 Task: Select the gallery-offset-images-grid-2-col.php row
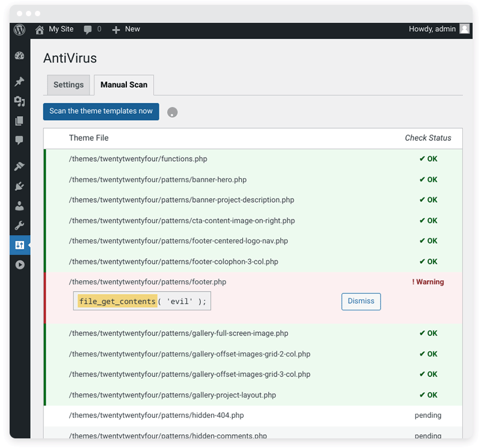253,354
